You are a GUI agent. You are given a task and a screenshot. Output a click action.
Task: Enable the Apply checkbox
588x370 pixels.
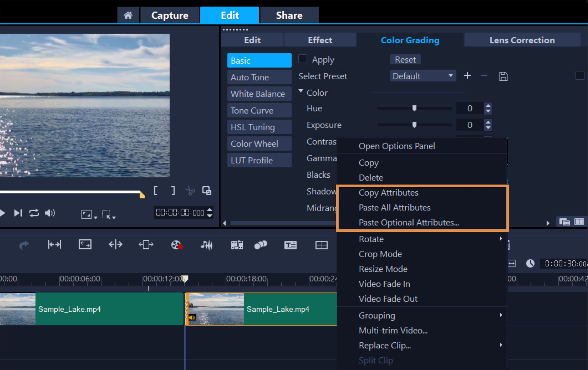(x=303, y=59)
